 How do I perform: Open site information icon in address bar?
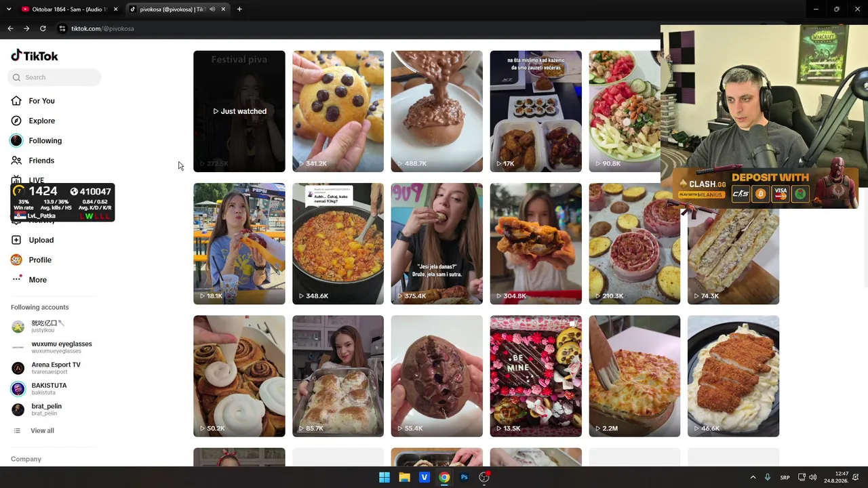click(62, 28)
